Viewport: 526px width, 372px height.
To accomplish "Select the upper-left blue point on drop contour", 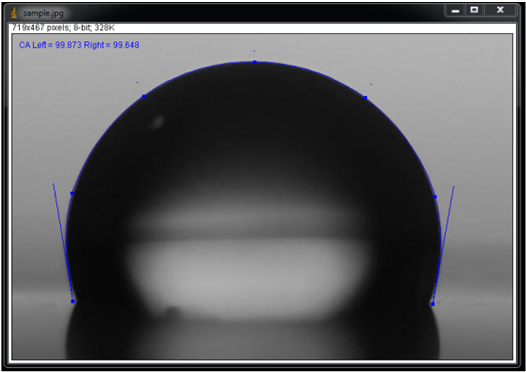I will 144,96.
